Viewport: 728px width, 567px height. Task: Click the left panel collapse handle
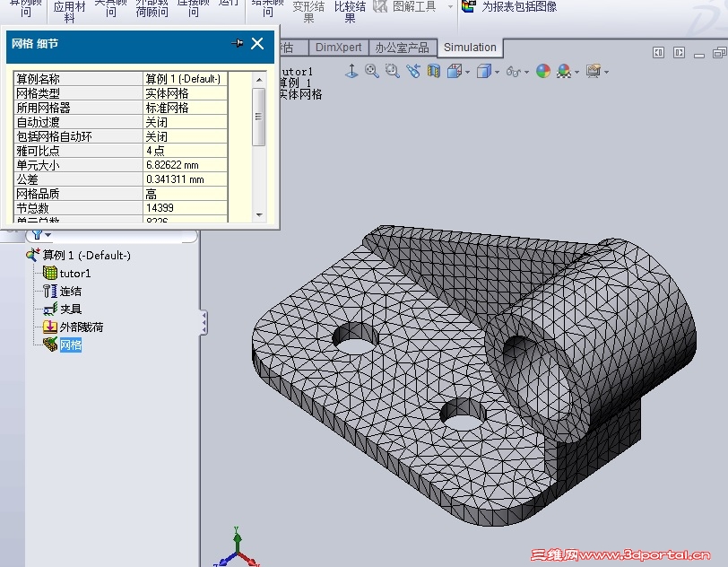point(204,323)
